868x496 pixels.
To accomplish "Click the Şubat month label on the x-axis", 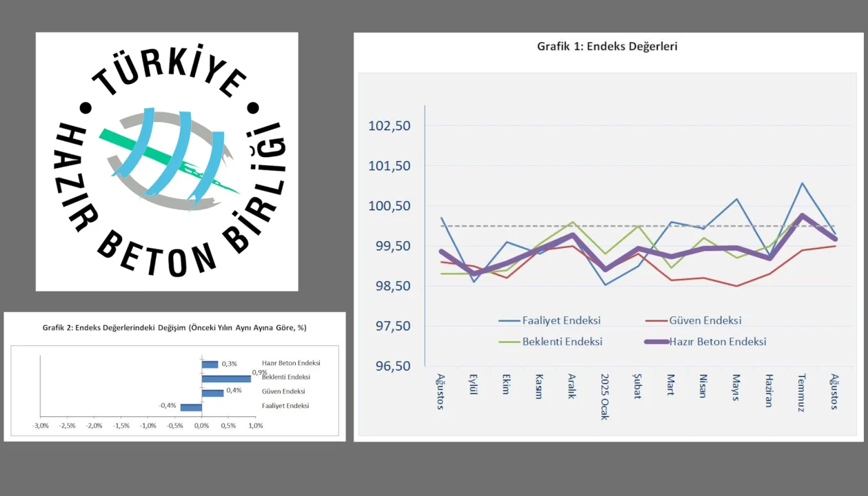I will click(637, 388).
